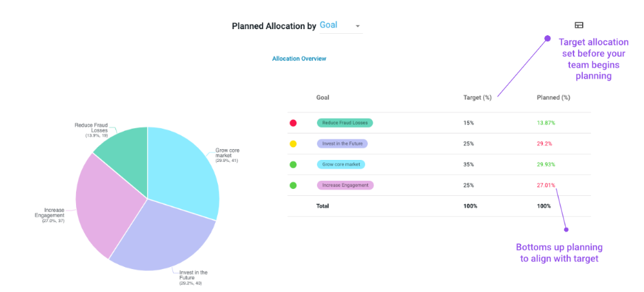The height and width of the screenshot is (292, 644).
Task: Click the Planned Allocation by title
Action: point(274,26)
